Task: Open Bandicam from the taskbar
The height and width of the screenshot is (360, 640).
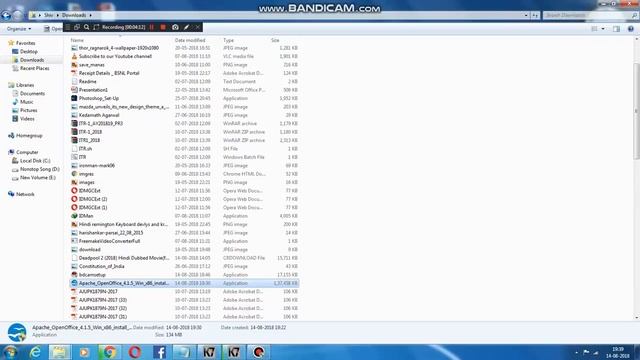Action: click(258, 352)
